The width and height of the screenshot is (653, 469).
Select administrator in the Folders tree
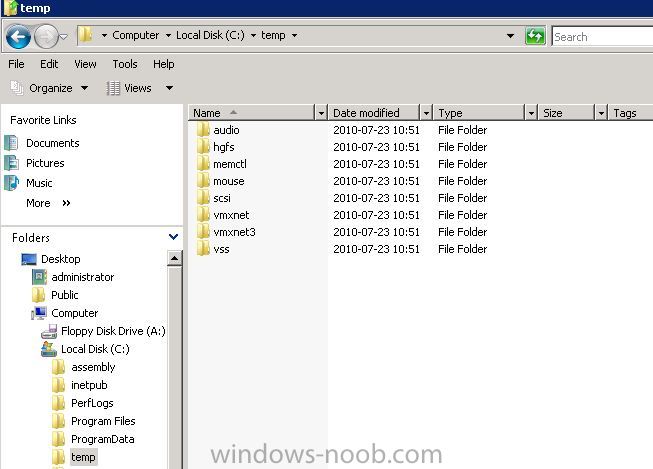tap(73, 277)
